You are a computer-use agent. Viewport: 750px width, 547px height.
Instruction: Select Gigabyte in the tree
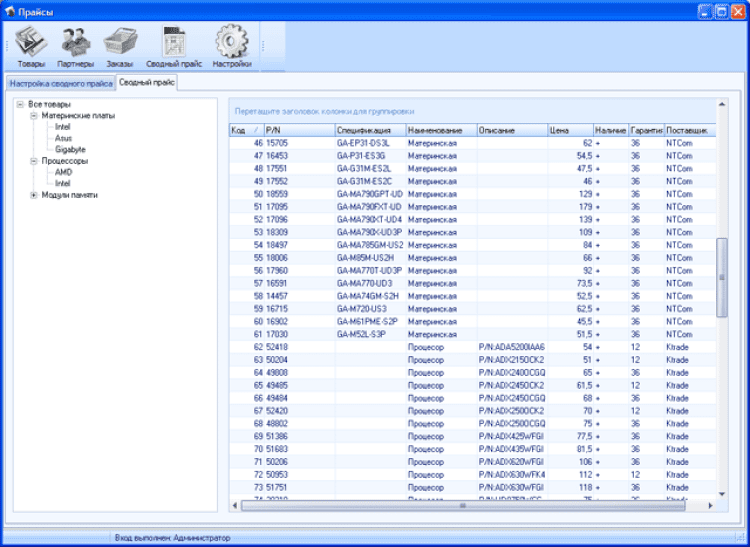70,150
